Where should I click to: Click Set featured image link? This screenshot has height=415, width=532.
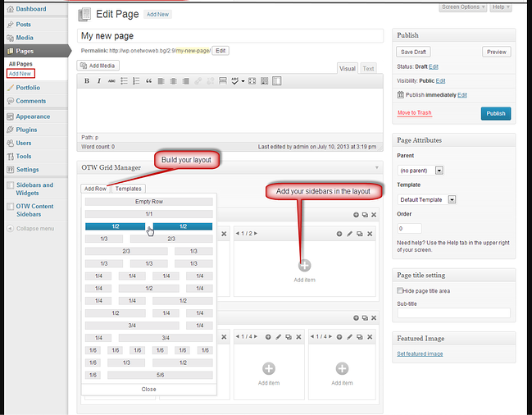coord(420,353)
